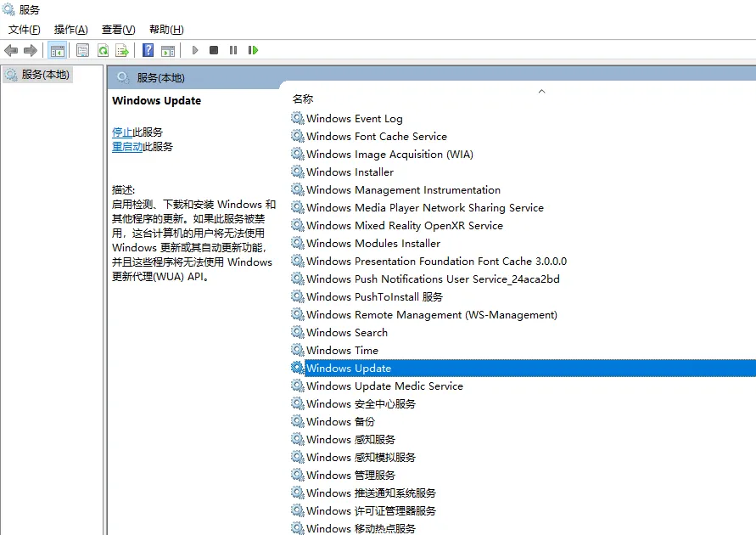Click the 重启动 link to restart service
The height and width of the screenshot is (535, 756).
point(127,147)
